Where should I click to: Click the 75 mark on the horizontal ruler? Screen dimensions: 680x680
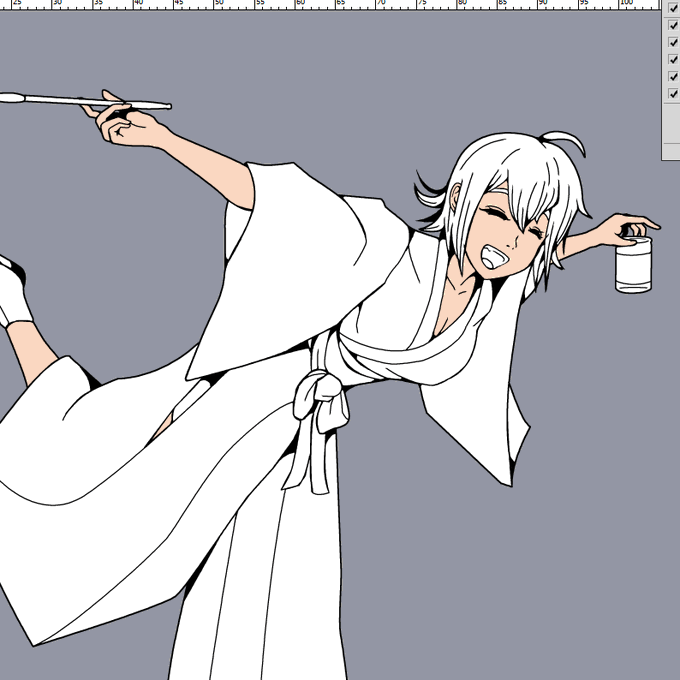tap(422, 3)
